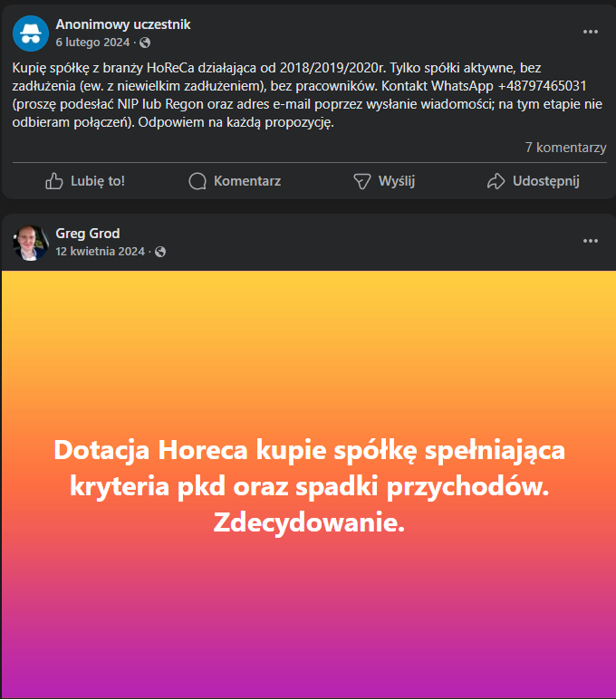This screenshot has height=699, width=616.
Task: Open the three-dot options menu on the anonymous post
Action: (x=591, y=32)
